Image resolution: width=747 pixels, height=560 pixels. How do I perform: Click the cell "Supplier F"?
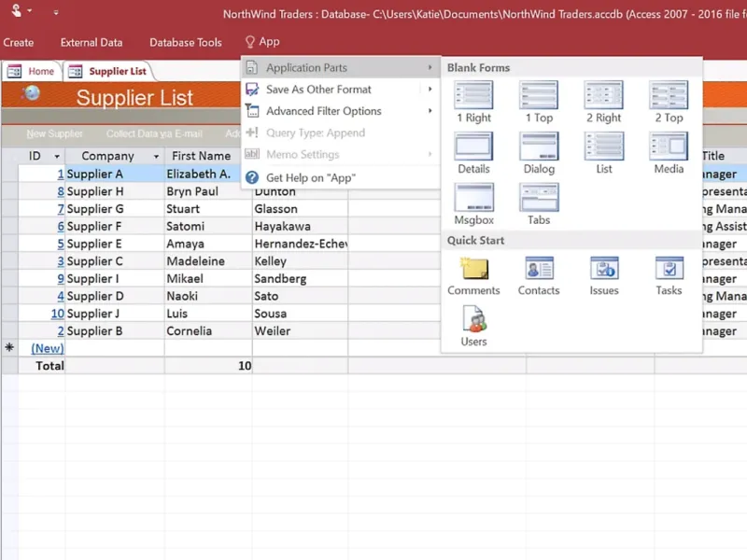(115, 227)
